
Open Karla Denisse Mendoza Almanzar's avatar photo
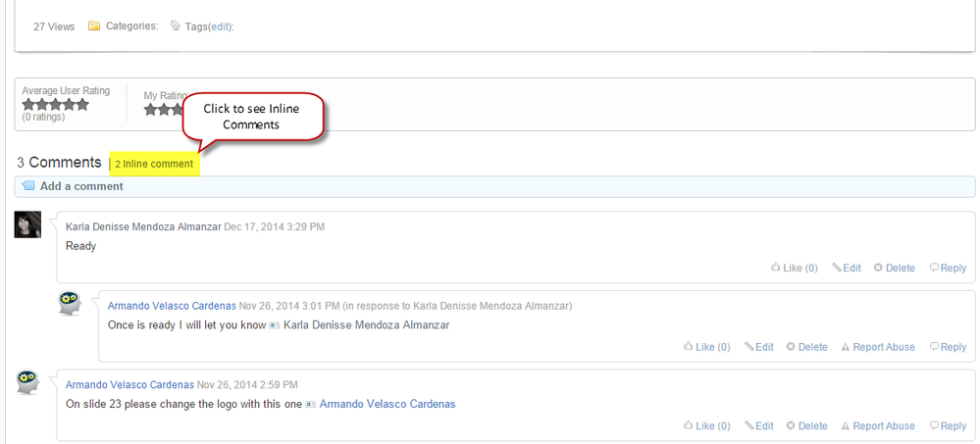pos(27,224)
